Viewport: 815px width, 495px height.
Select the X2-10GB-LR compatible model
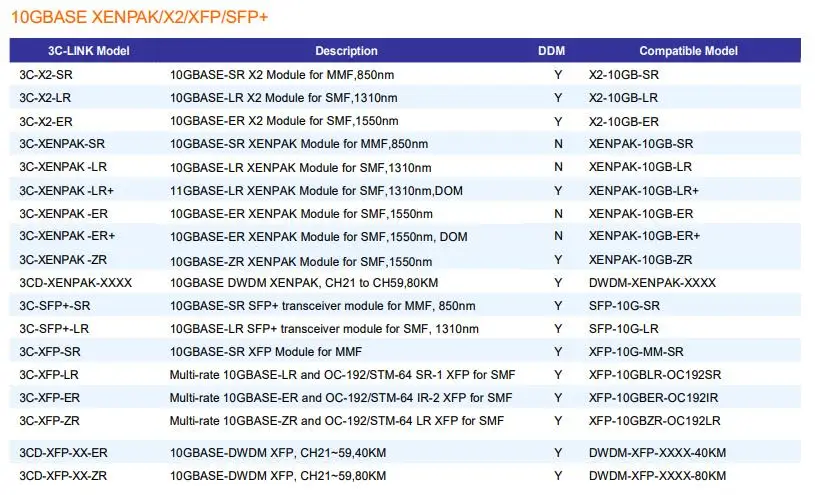(x=624, y=98)
